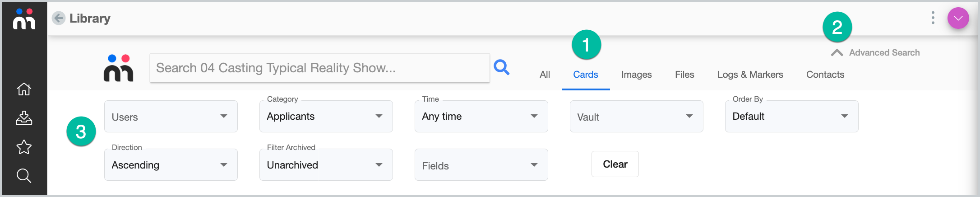Click the blue search magnifier button
The width and height of the screenshot is (980, 197).
(501, 67)
